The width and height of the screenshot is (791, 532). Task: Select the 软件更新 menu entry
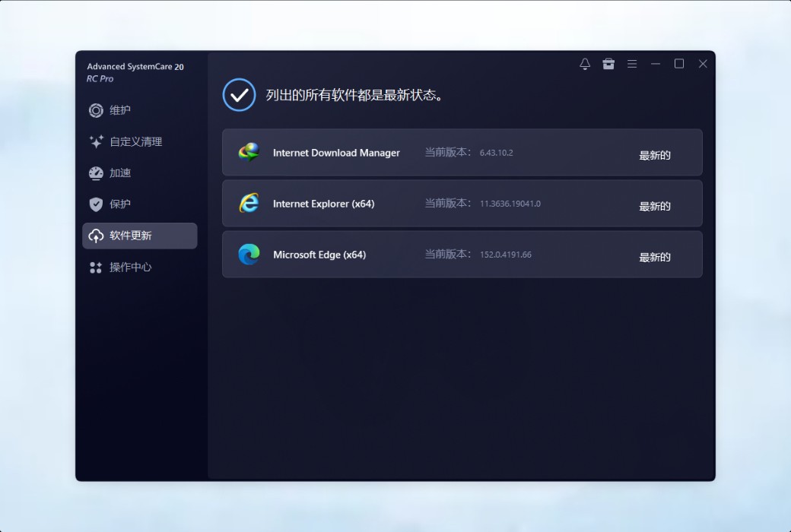tap(140, 236)
